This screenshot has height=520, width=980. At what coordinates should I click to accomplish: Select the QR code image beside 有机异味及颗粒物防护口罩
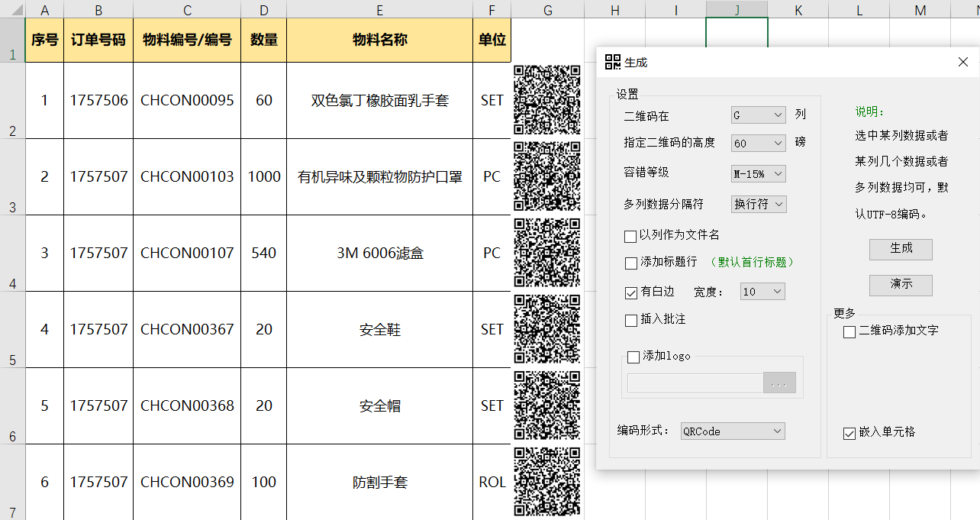coord(547,176)
